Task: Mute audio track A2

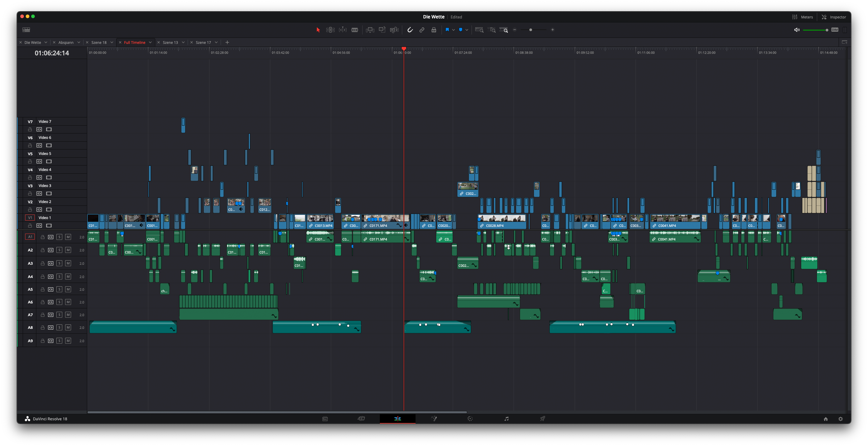Action: coord(68,250)
